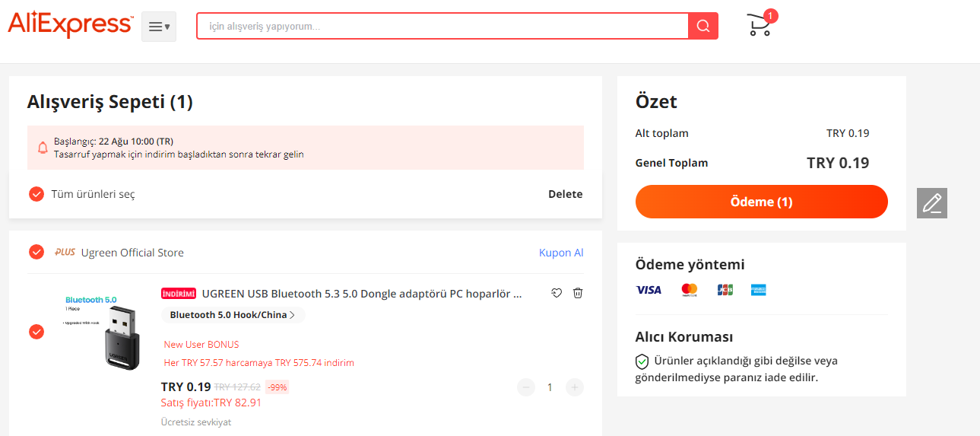The image size is (980, 436).
Task: Expand the 'Bluetooth 5.0 Hook/China' variant selector
Action: (x=233, y=315)
